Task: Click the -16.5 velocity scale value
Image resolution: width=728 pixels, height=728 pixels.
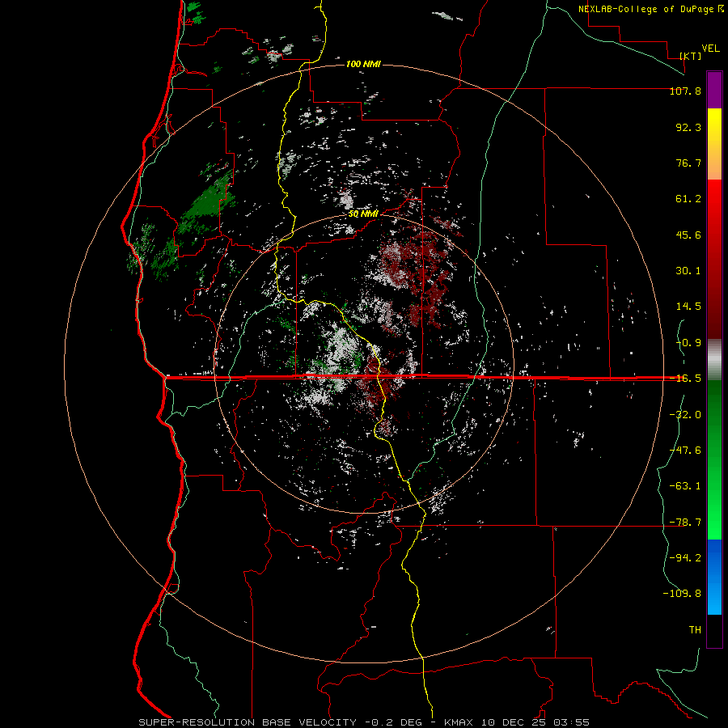Action: [x=685, y=379]
